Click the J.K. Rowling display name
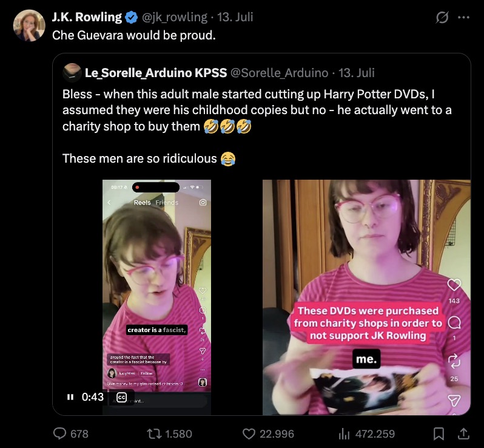Viewport: 484px width, 448px height. click(87, 17)
